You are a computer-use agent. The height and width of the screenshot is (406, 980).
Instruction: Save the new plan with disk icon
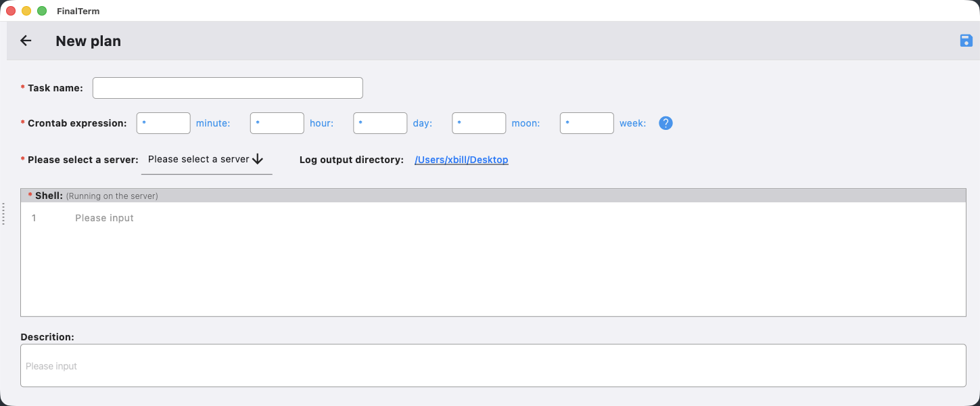966,41
